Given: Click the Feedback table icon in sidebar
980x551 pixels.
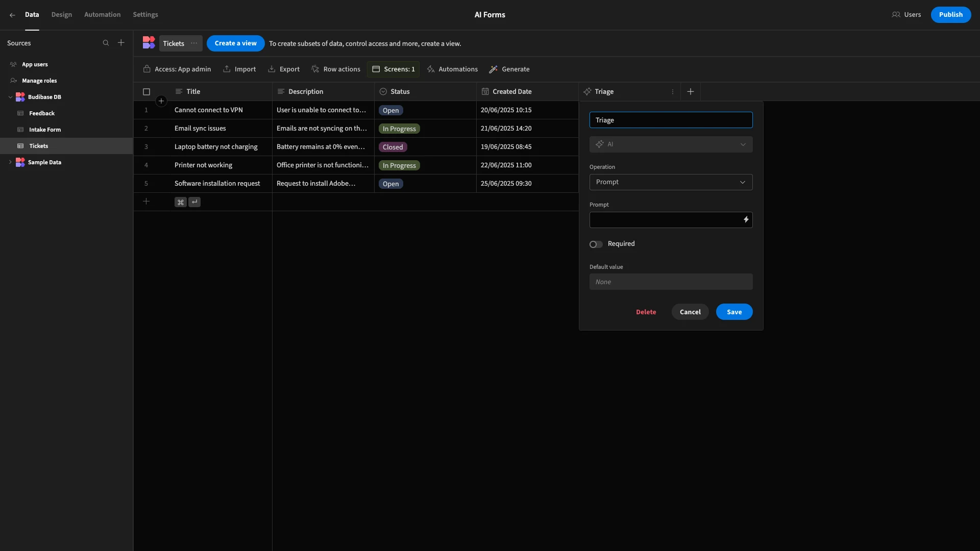Looking at the screenshot, I should 20,113.
